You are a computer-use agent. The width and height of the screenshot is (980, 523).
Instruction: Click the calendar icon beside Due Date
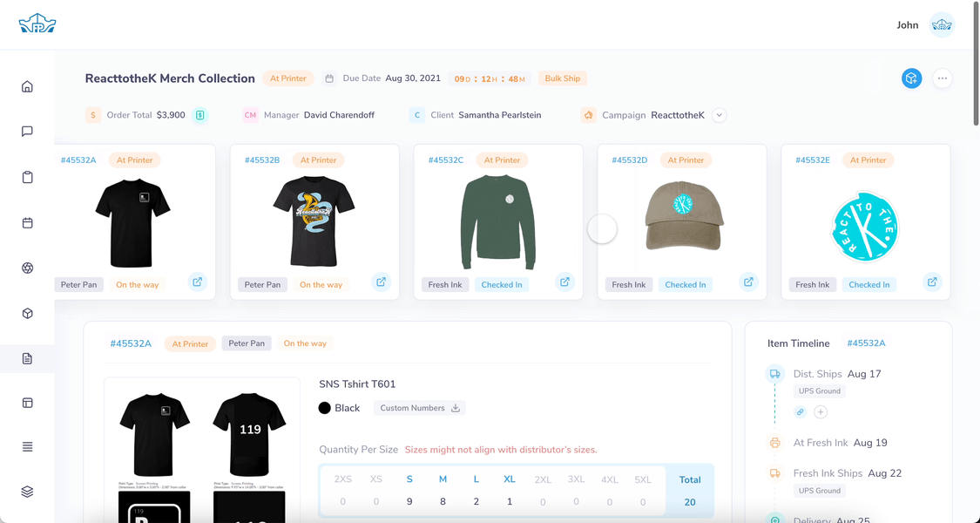pos(328,78)
